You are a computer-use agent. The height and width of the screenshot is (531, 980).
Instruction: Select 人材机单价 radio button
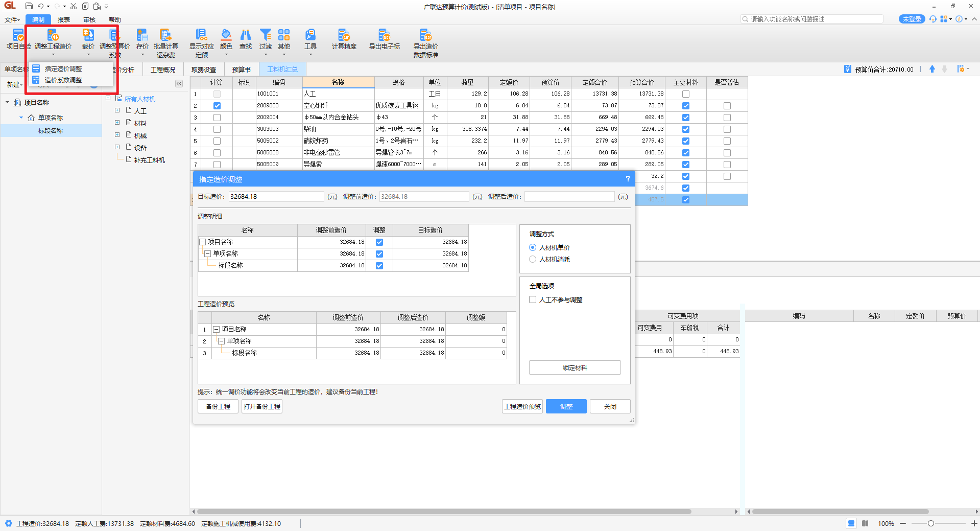[533, 247]
